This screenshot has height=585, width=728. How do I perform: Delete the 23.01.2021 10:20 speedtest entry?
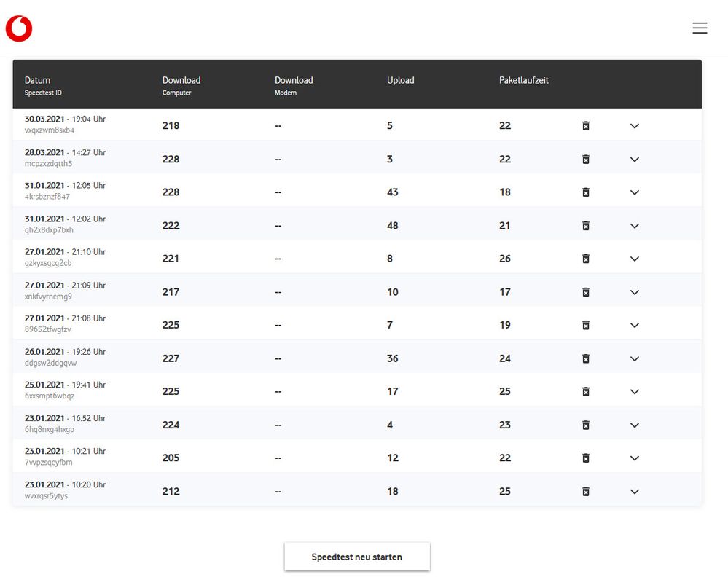(586, 491)
